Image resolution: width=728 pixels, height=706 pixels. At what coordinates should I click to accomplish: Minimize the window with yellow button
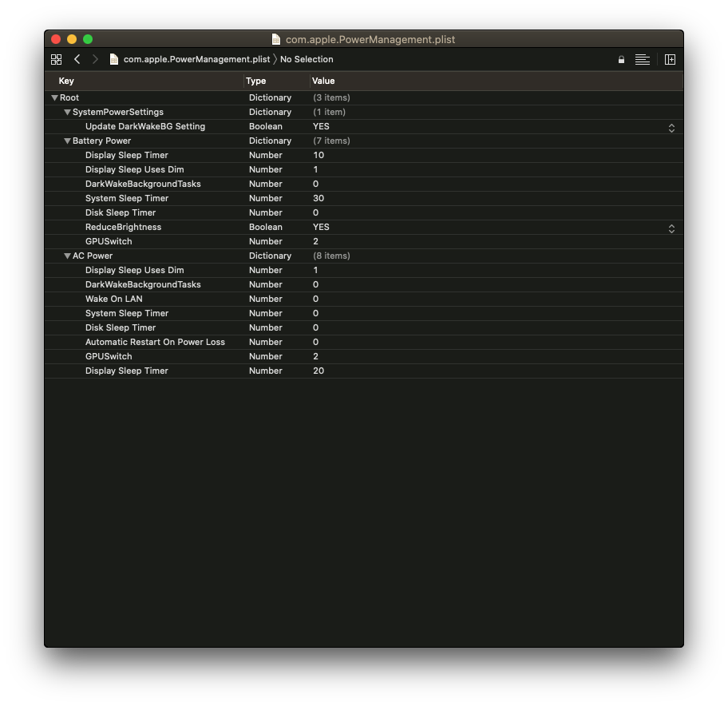72,39
